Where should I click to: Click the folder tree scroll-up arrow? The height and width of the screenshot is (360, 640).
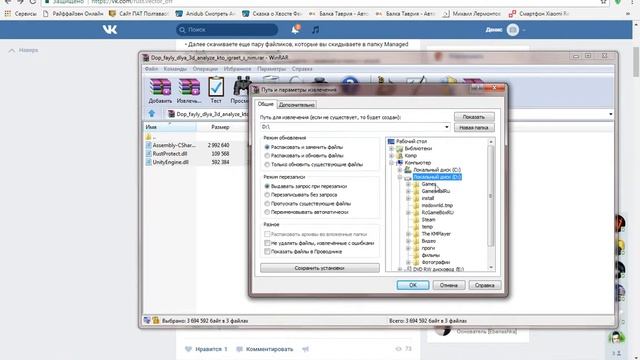tap(491, 142)
